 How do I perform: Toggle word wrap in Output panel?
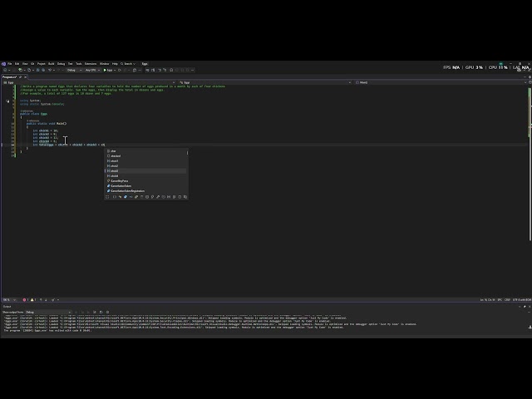tap(101, 313)
